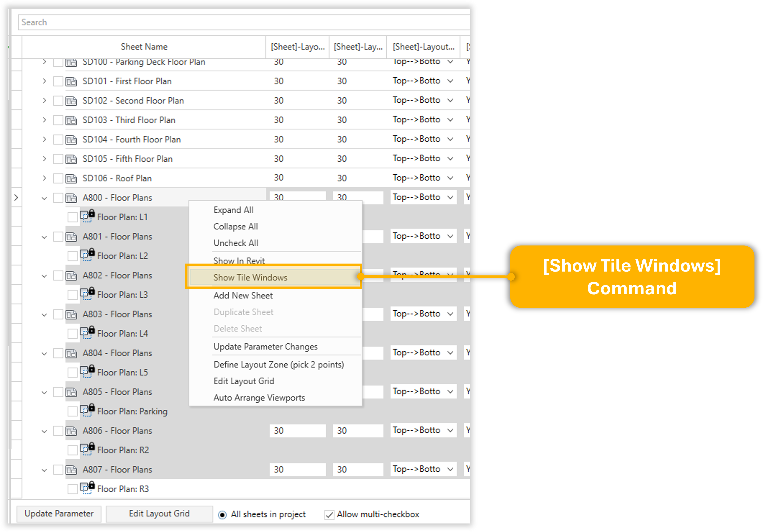The width and height of the screenshot is (763, 532).
Task: Click the locked viewport icon for Floor Plan: L3
Action: coord(87,294)
